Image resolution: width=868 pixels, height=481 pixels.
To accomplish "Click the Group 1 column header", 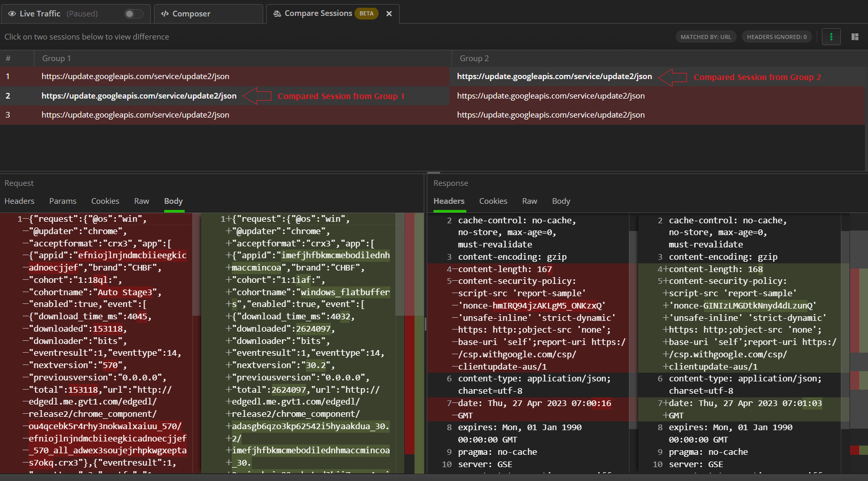I will (56, 59).
